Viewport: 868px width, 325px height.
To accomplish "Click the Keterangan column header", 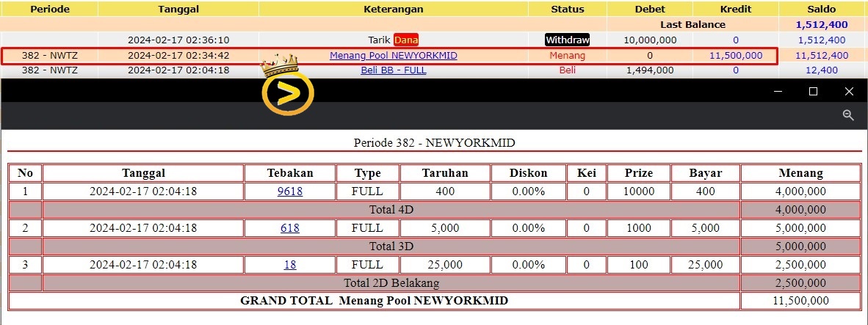I will (394, 9).
